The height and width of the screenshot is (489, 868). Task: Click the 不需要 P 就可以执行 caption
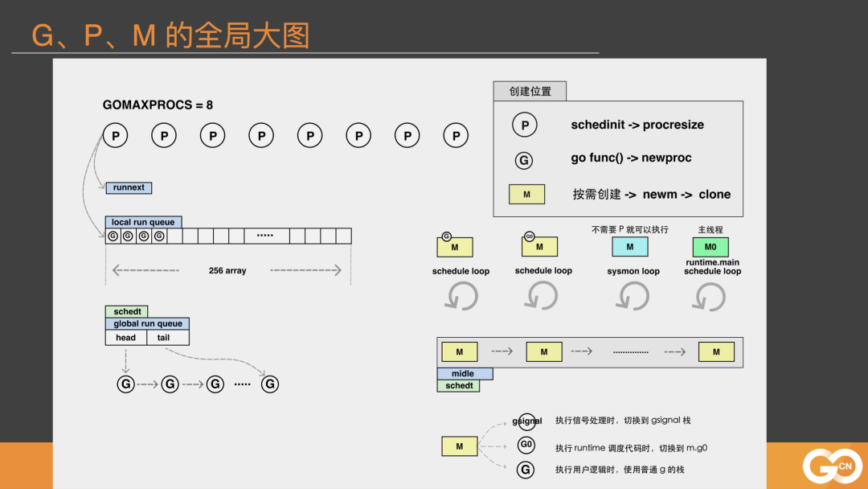click(x=630, y=229)
